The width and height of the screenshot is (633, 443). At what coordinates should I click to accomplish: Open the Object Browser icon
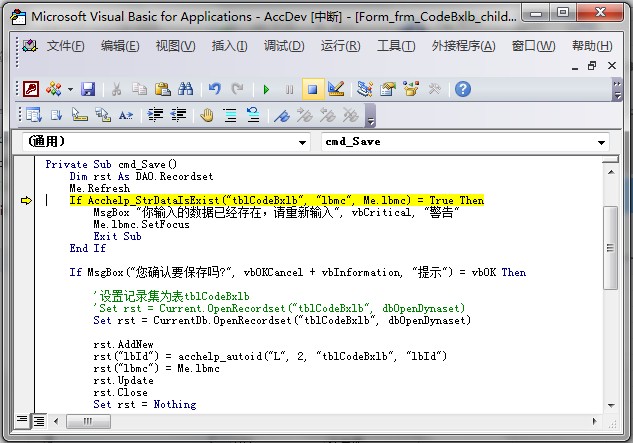click(411, 89)
